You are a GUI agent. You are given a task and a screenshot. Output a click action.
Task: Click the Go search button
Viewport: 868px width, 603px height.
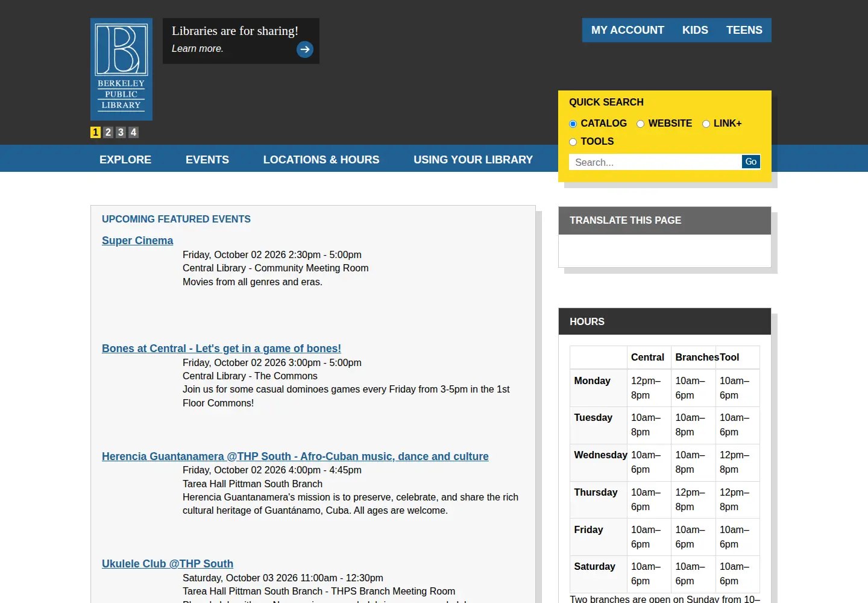(x=751, y=162)
